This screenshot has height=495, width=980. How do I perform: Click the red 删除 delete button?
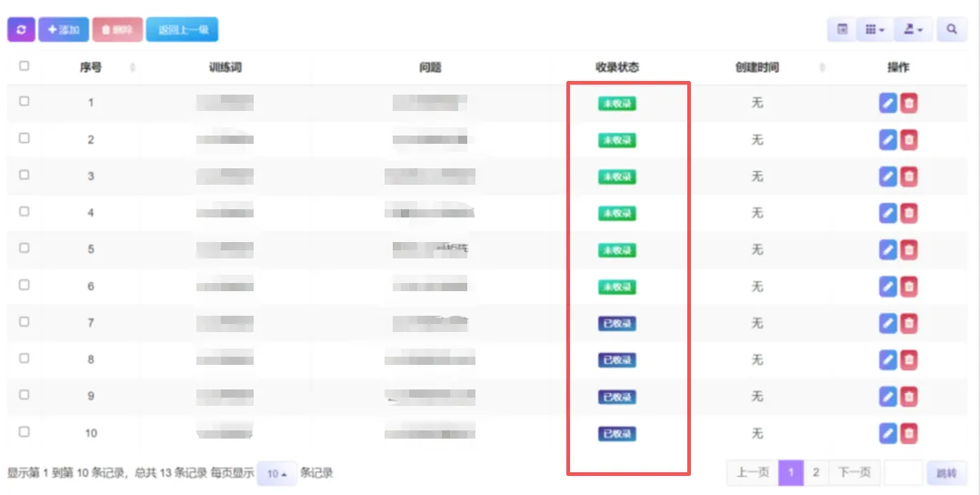coord(117,29)
